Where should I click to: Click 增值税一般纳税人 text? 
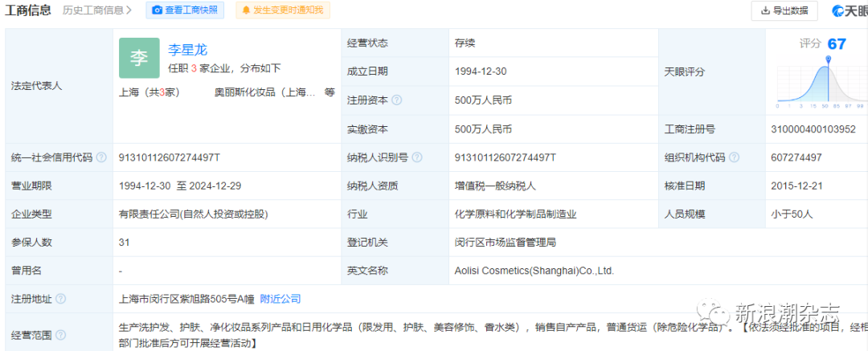tap(495, 186)
